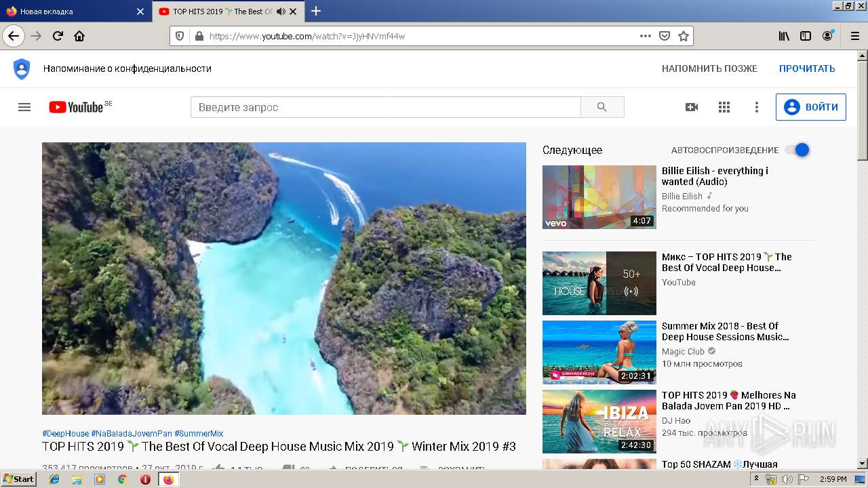The image size is (868, 488).
Task: Click the site security padlock icon
Action: coord(199,36)
